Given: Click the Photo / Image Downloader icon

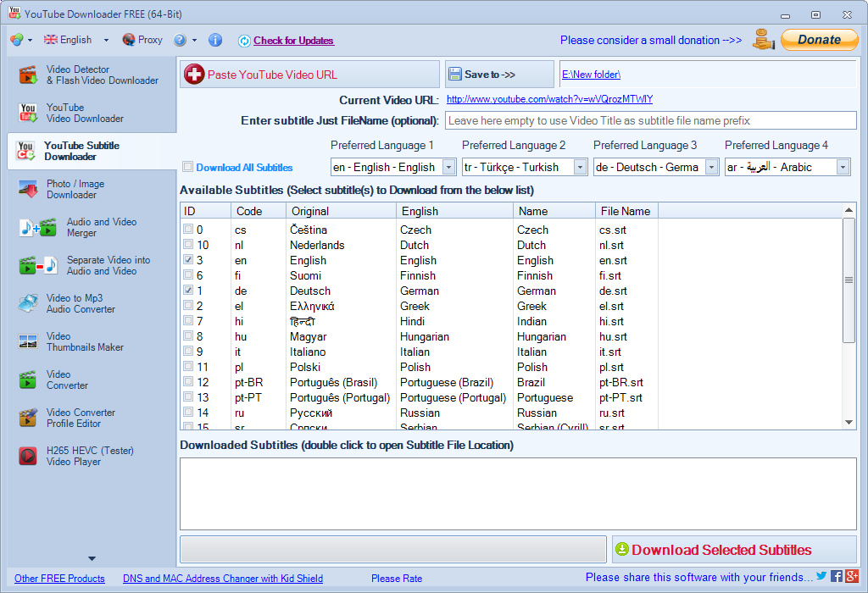Looking at the screenshot, I should 28,189.
